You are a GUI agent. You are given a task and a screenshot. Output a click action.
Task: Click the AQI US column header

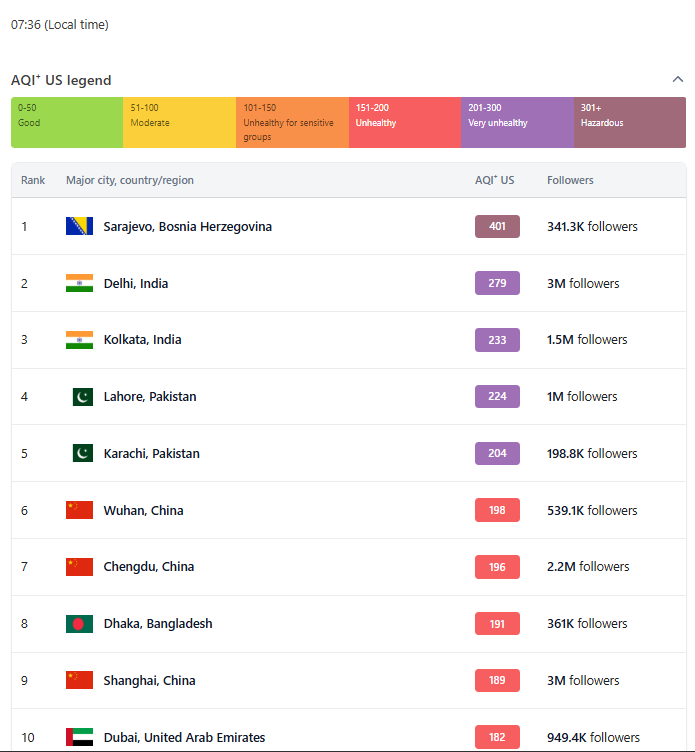(494, 180)
